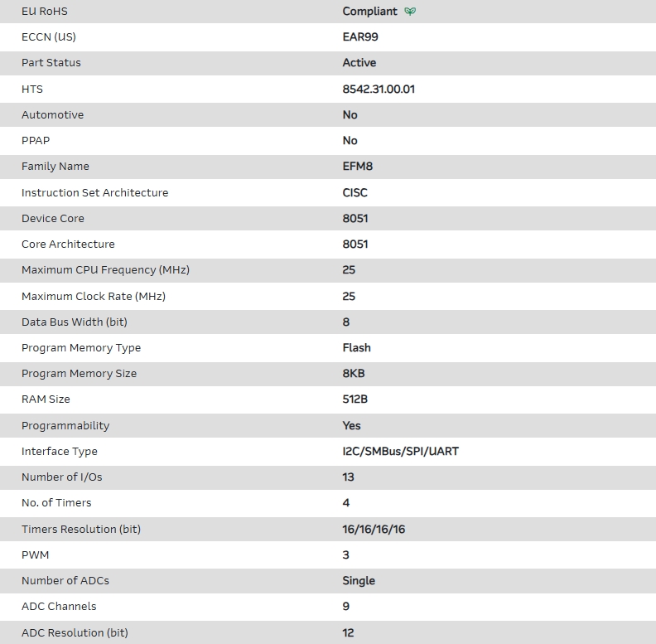This screenshot has width=656, height=644.
Task: Click the Number of ADCs value Single
Action: point(359,581)
